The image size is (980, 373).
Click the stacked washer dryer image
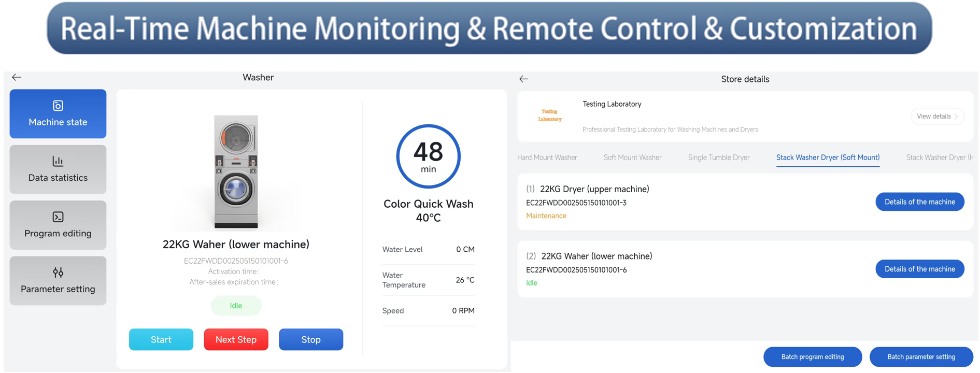[236, 171]
